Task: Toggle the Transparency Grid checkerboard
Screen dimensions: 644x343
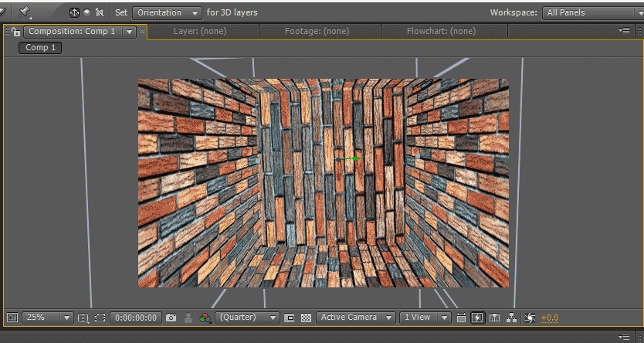Action: coord(307,318)
